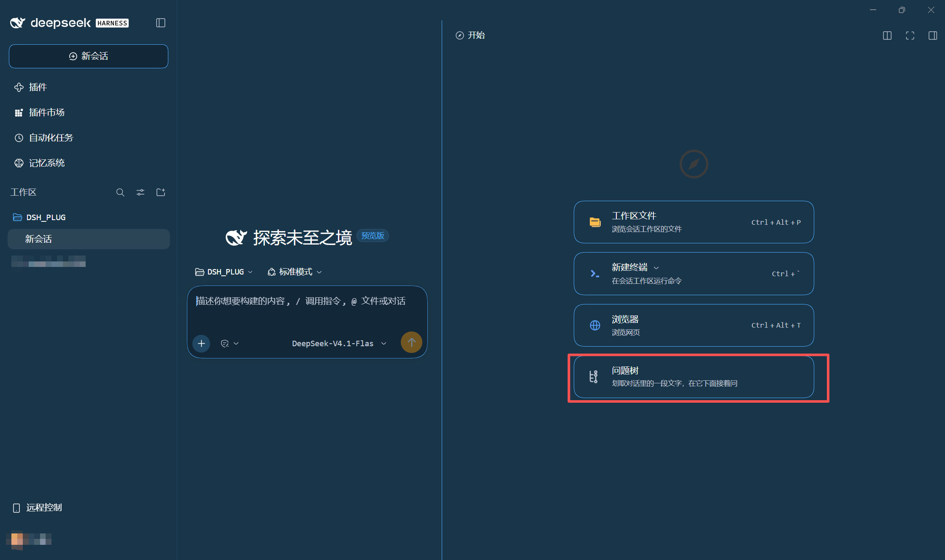Toggle fullscreen panel icon
The width and height of the screenshot is (945, 560).
pyautogui.click(x=910, y=35)
